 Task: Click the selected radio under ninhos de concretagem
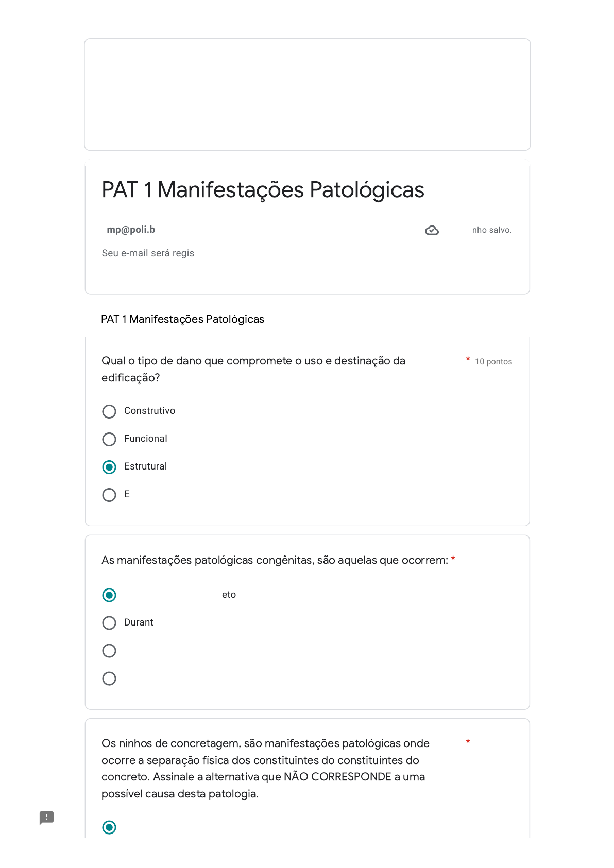pyautogui.click(x=109, y=827)
